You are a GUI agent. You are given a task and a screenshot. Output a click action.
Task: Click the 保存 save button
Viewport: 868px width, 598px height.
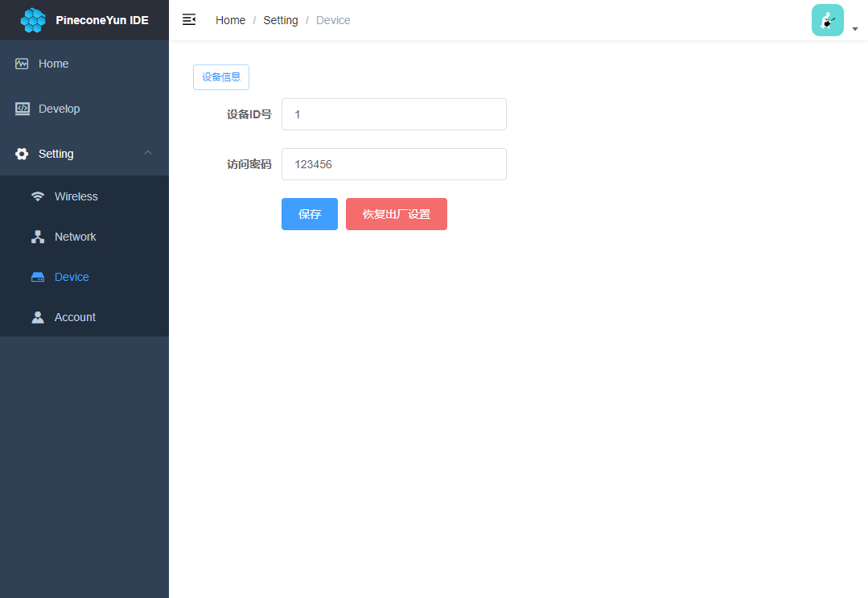(x=310, y=214)
